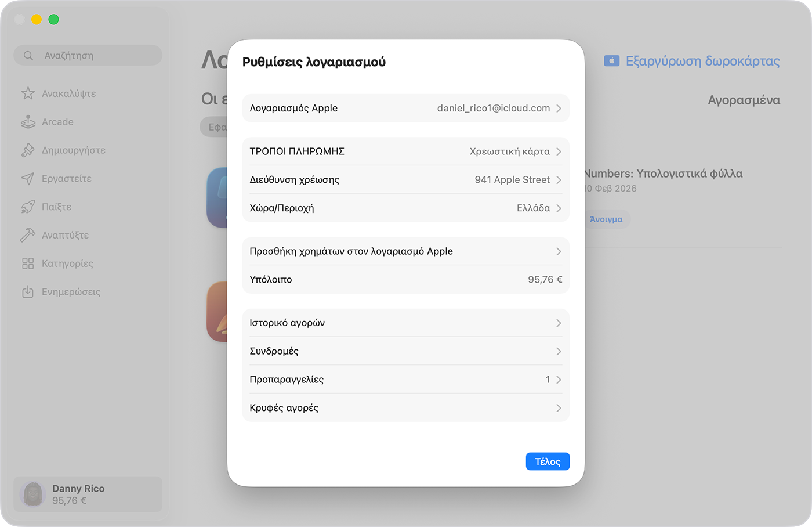The width and height of the screenshot is (812, 527).
Task: Click the Χρεωστική κάρτα value
Action: point(510,151)
